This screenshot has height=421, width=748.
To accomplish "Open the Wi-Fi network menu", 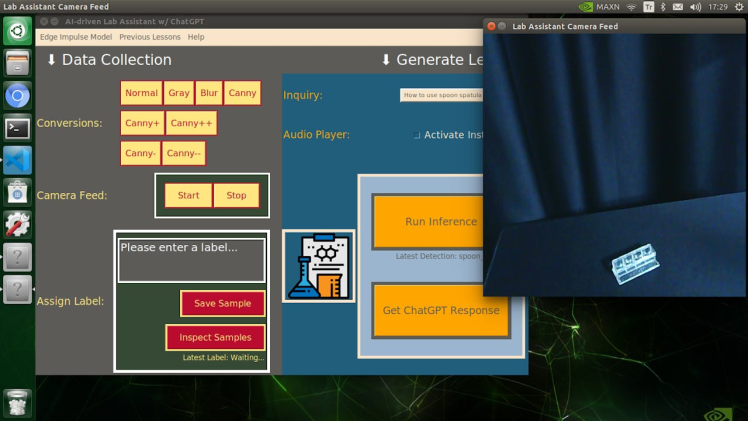I will [631, 7].
